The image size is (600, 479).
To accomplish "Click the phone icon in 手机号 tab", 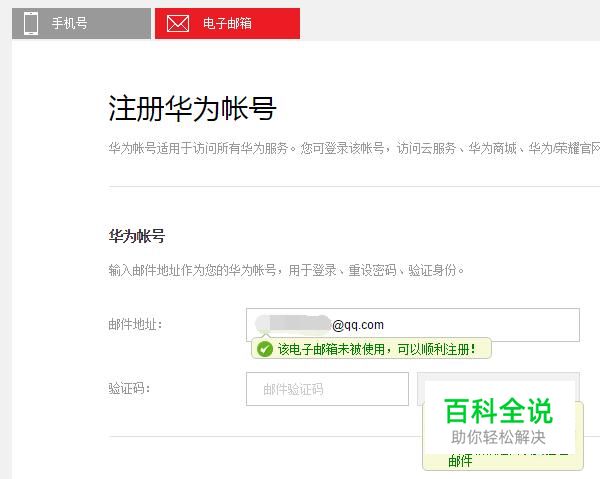I will click(x=31, y=23).
